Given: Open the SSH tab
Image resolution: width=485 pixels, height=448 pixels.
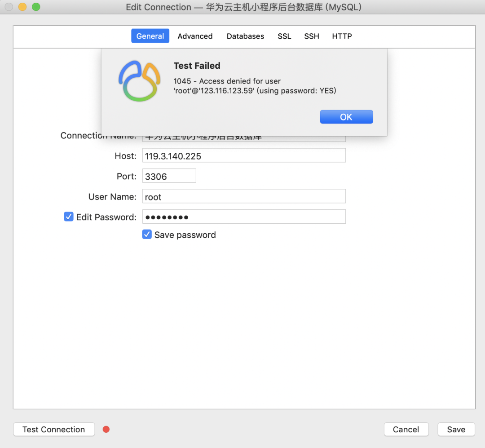Looking at the screenshot, I should (312, 36).
